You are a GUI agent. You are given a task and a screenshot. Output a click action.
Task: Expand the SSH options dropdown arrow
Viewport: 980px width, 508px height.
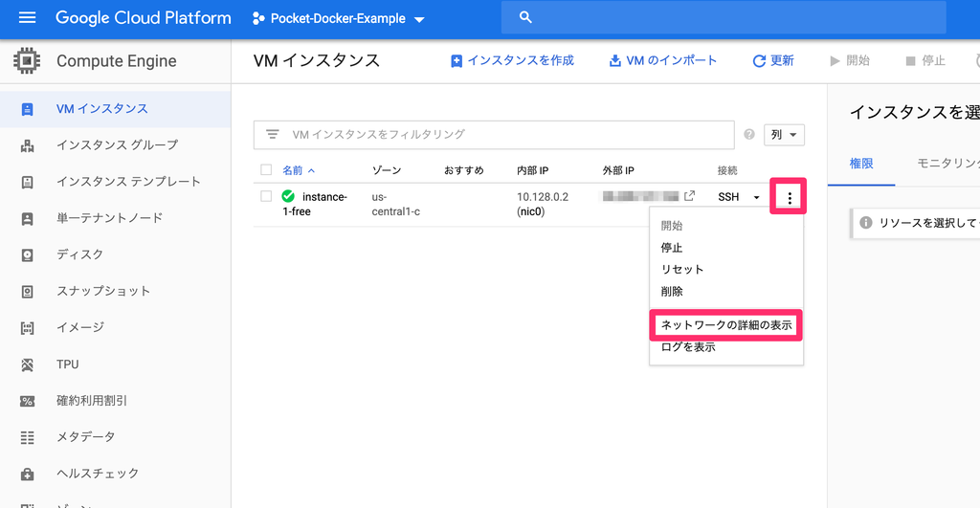(x=756, y=197)
